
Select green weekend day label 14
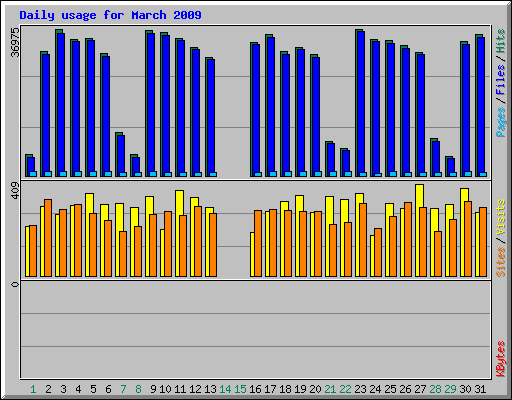pyautogui.click(x=225, y=389)
